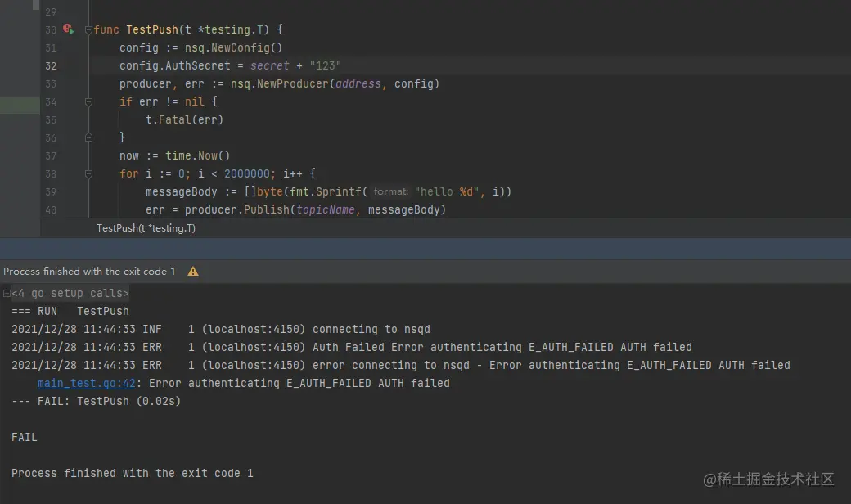Click 't.Fatal(err)' statement

[185, 120]
